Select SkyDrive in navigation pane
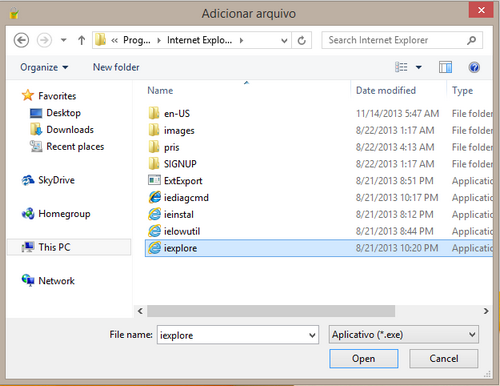The height and width of the screenshot is (386, 500). pos(56,180)
